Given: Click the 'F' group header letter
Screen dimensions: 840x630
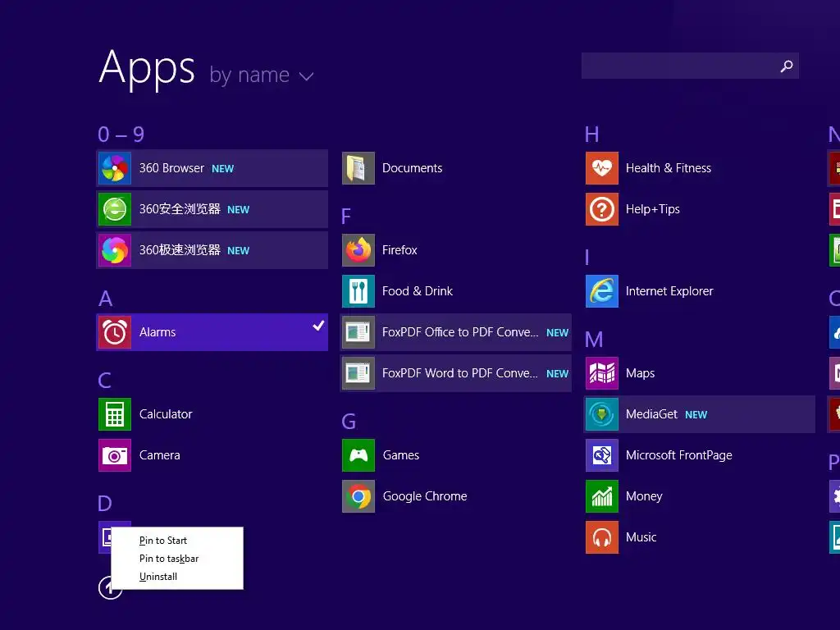Looking at the screenshot, I should [346, 217].
